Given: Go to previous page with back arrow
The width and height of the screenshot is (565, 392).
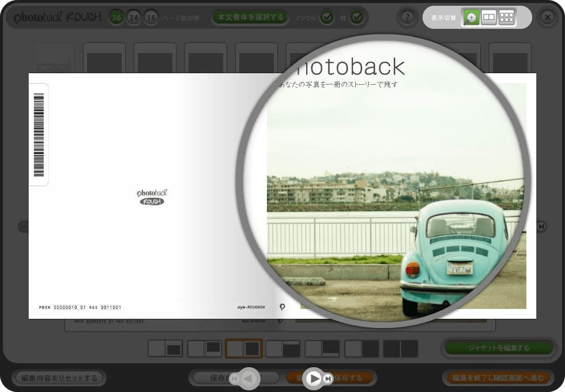Looking at the screenshot, I should click(x=248, y=378).
